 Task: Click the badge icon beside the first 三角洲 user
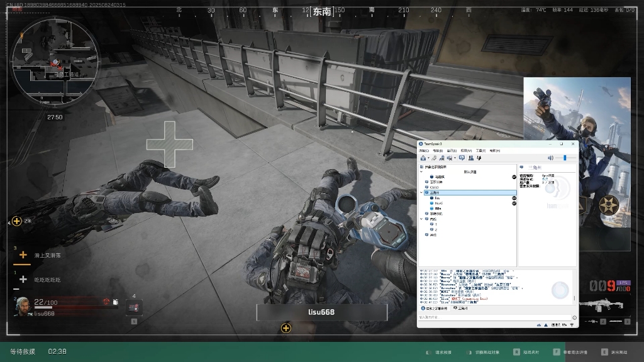[x=514, y=198]
